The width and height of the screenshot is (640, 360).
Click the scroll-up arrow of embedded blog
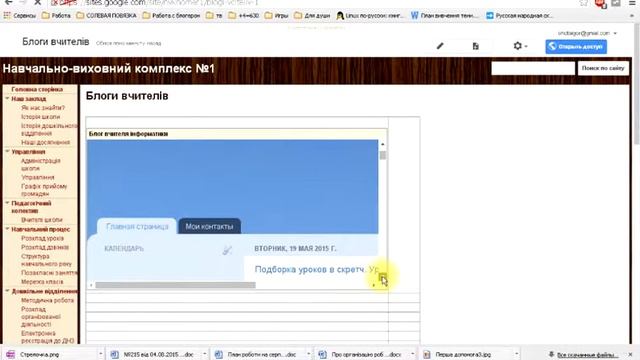[383, 144]
